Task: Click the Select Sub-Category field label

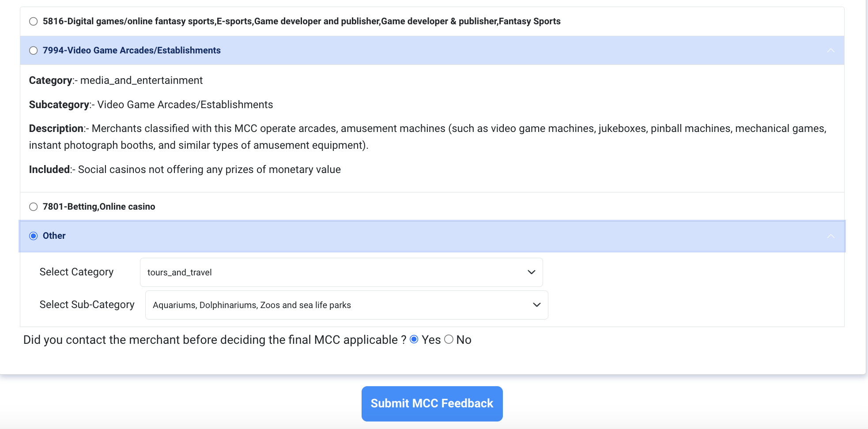Action: [87, 305]
